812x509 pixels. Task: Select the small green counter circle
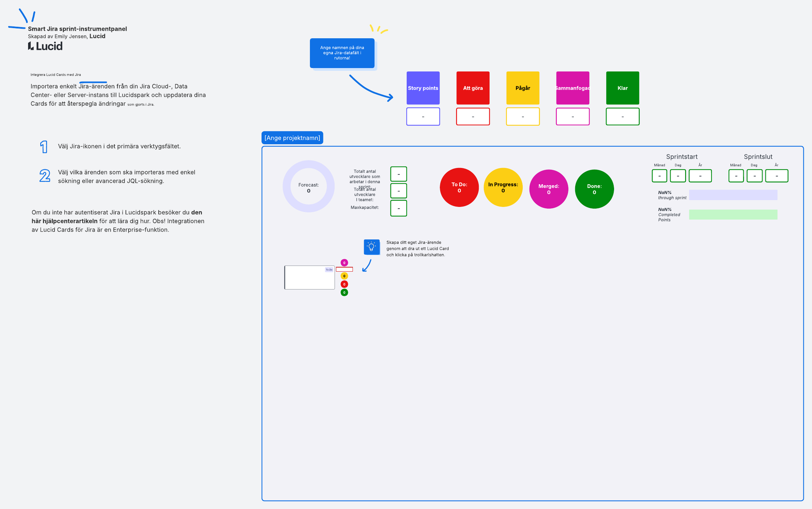344,293
